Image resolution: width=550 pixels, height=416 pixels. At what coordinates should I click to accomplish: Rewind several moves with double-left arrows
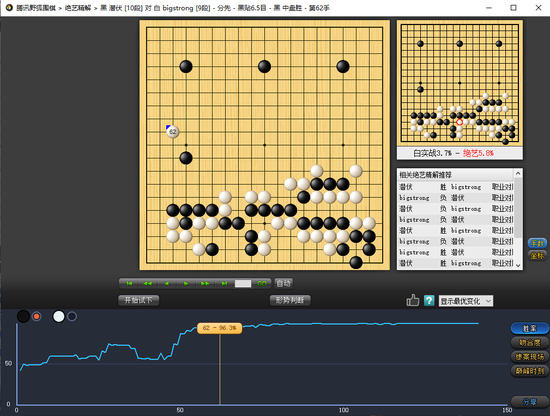click(x=148, y=283)
